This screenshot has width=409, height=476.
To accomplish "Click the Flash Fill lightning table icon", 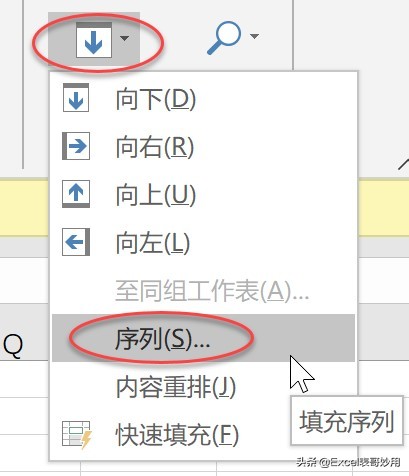I will point(77,434).
